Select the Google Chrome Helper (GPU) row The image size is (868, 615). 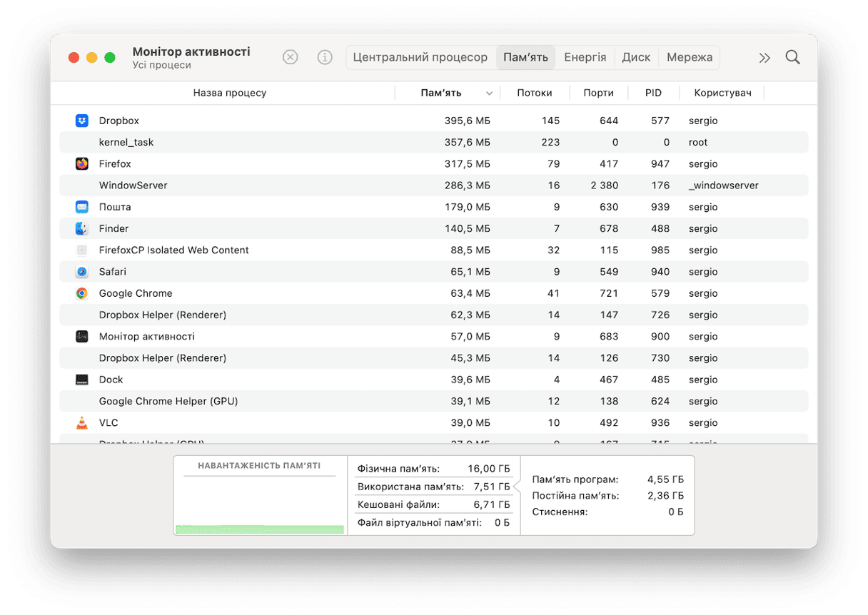434,401
